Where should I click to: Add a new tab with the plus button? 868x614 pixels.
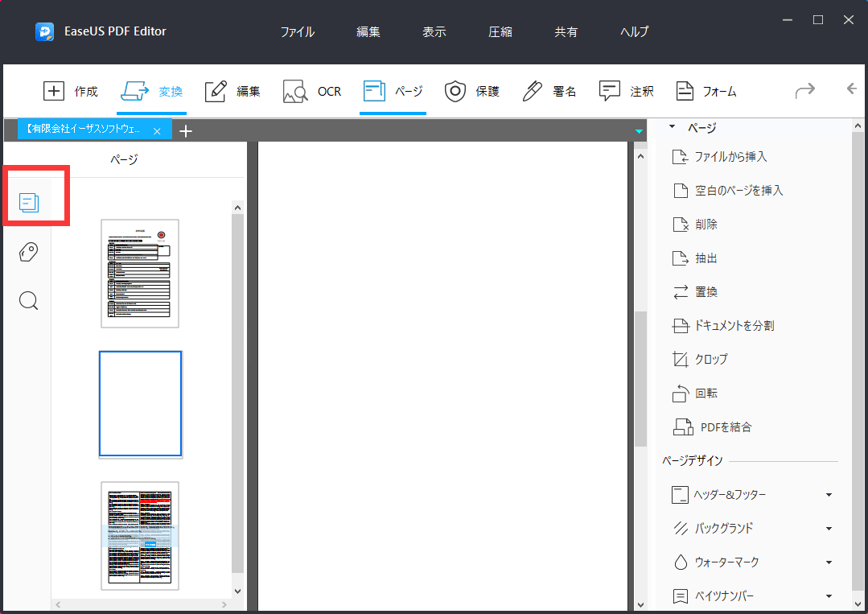point(186,131)
